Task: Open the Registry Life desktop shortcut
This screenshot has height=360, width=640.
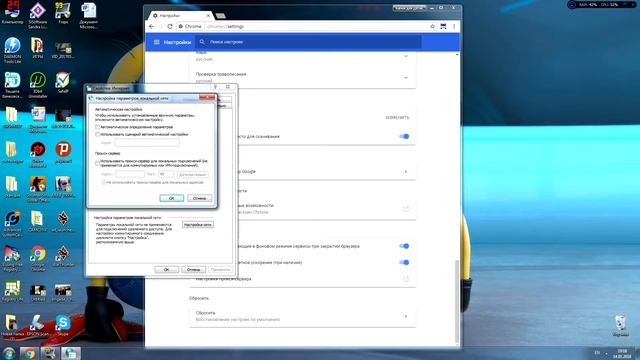Action: [x=12, y=291]
